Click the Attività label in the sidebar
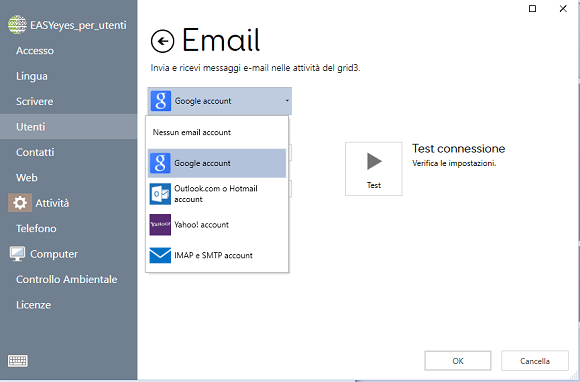Screen dimensions: 580x382 coord(52,203)
